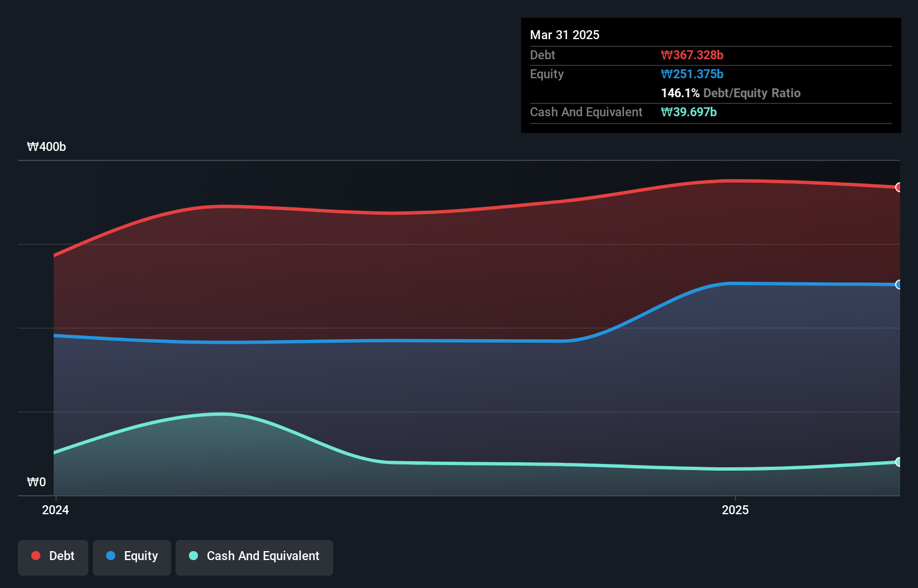Viewport: 918px width, 588px height.
Task: Toggle the Cash And Equivalent series off
Action: [x=254, y=556]
